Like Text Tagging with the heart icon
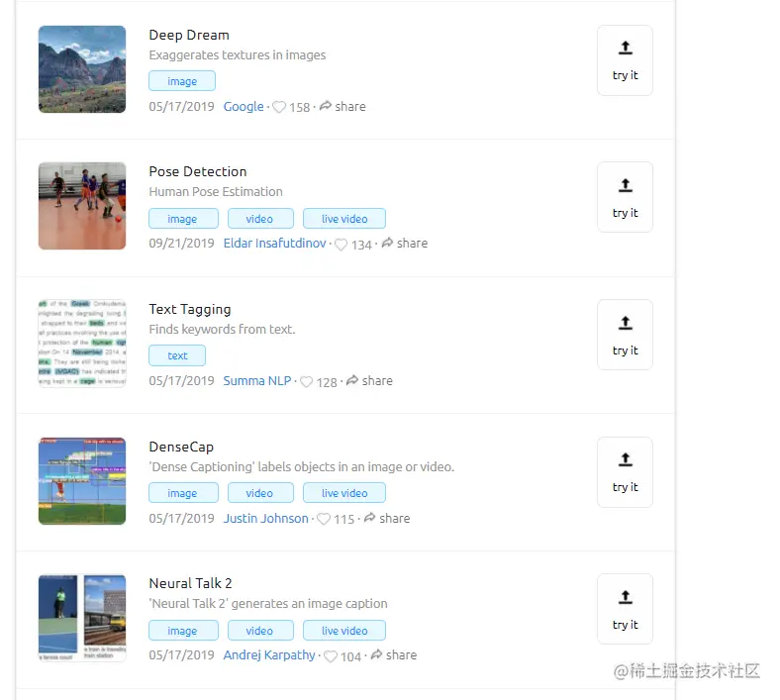This screenshot has height=700, width=780. click(x=307, y=381)
